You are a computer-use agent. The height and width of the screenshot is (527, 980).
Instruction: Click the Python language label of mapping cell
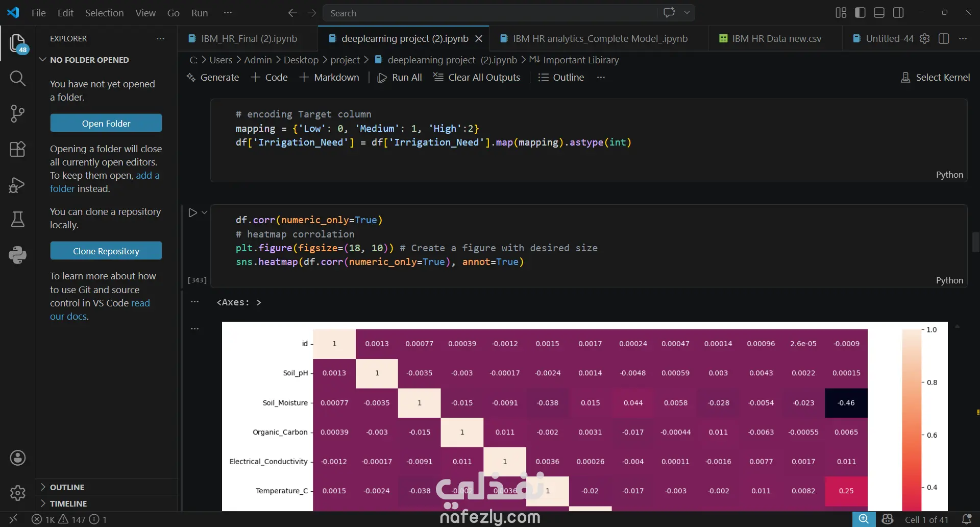coord(949,175)
